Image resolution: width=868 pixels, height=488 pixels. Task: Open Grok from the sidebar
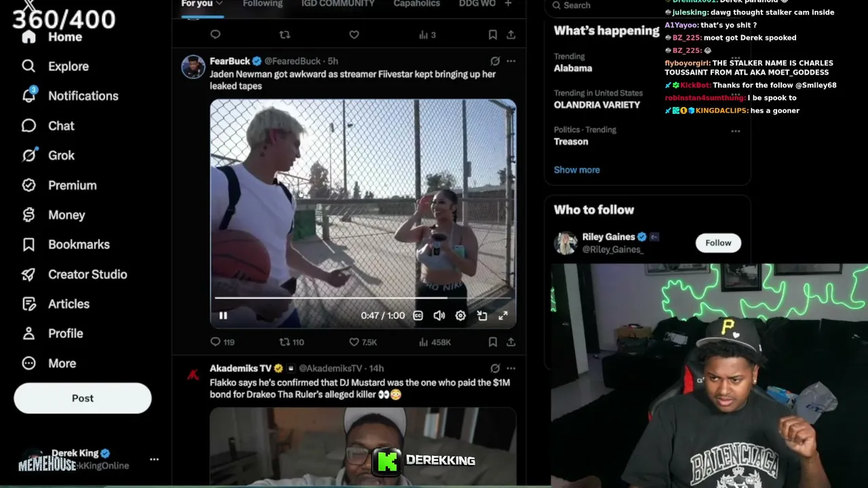[47, 156]
